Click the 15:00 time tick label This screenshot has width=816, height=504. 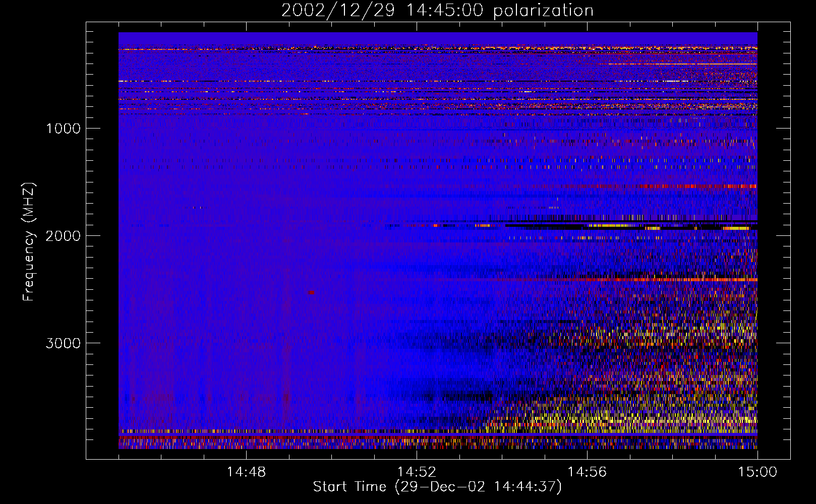point(757,472)
